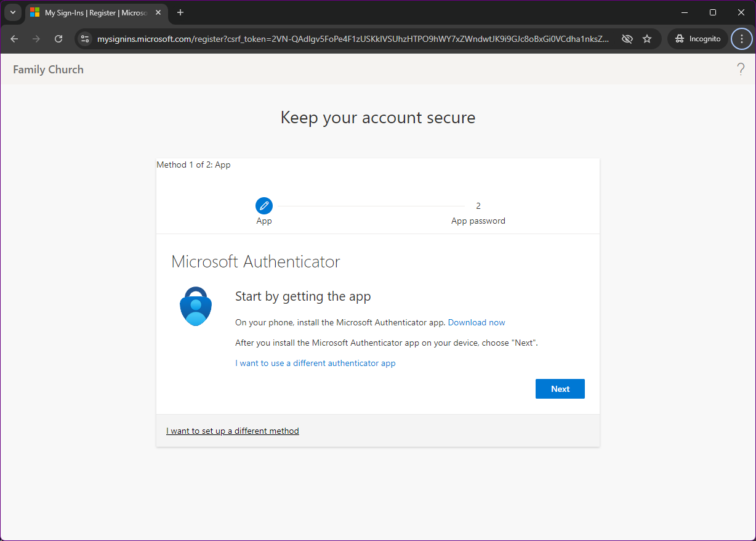Open the Download now link
The width and height of the screenshot is (756, 541).
click(477, 322)
